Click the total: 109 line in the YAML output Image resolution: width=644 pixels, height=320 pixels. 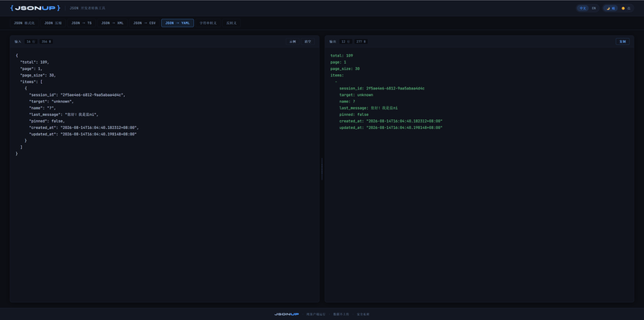pyautogui.click(x=341, y=56)
